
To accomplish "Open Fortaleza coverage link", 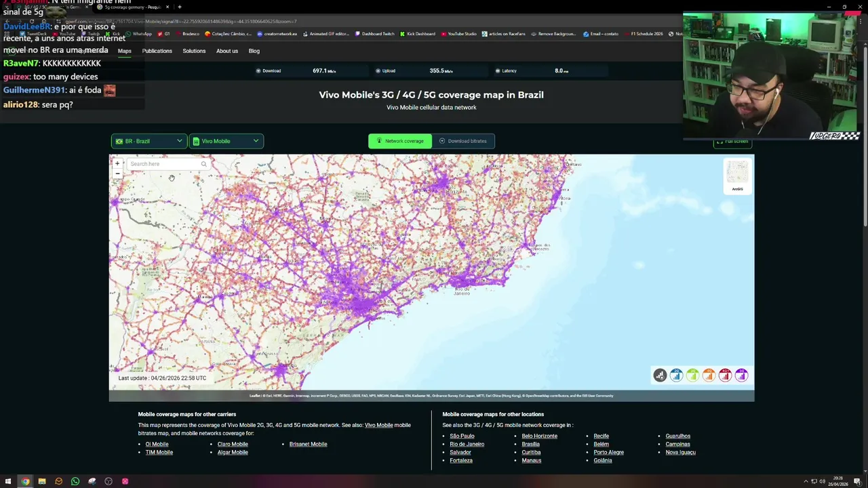I will (x=461, y=460).
